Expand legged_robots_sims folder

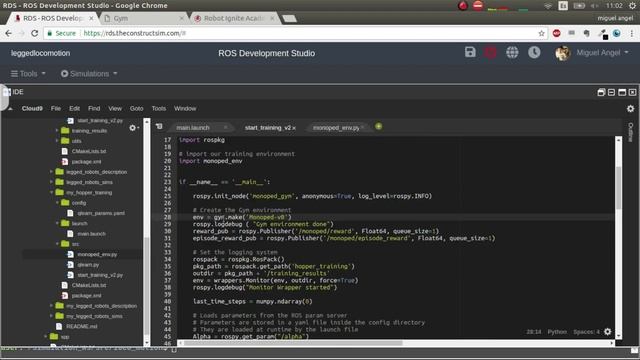tap(51, 182)
